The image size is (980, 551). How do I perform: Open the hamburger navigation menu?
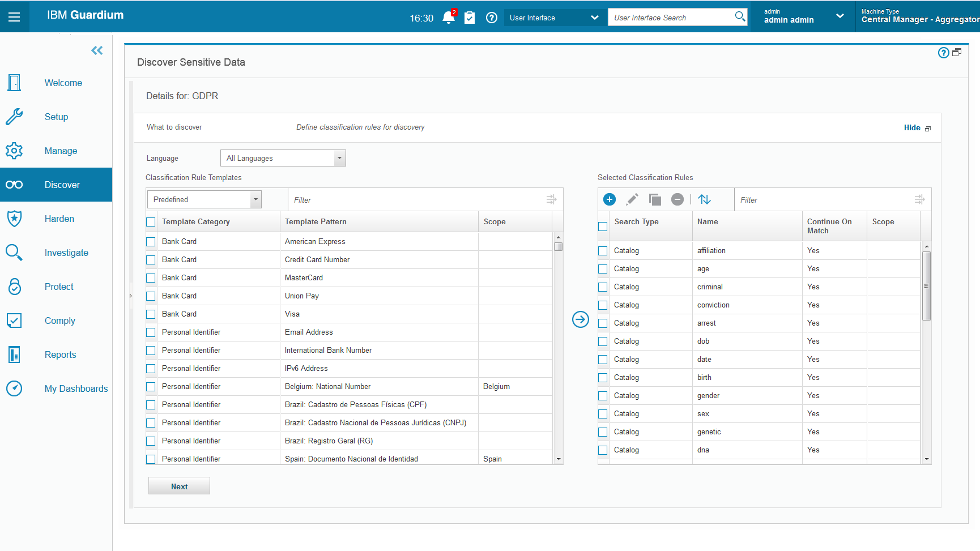[14, 17]
